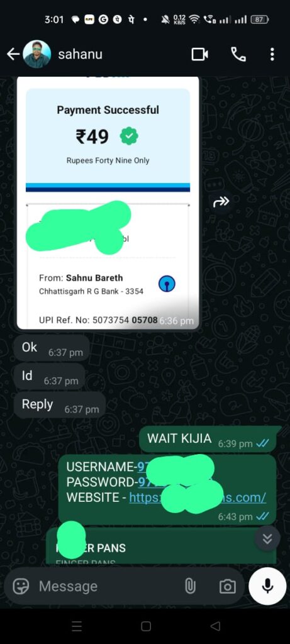Start a video call with sahanu
Screen dimensions: 290x644
pos(199,54)
